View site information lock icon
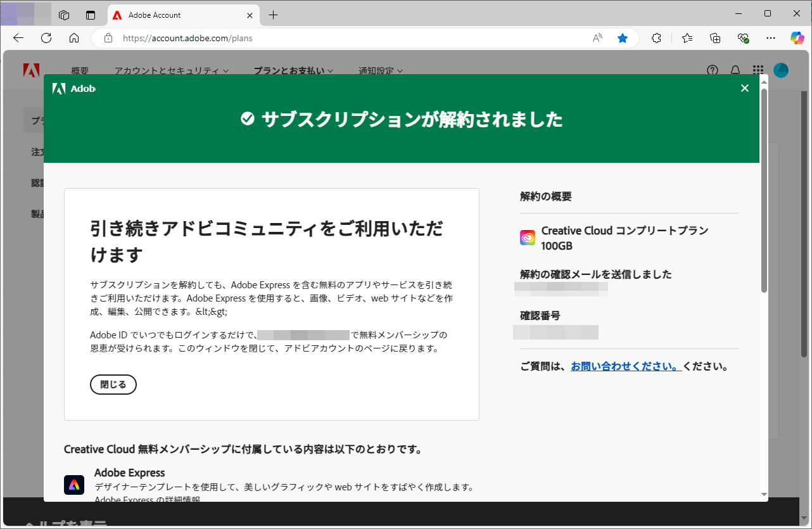The height and width of the screenshot is (529, 812). 108,38
